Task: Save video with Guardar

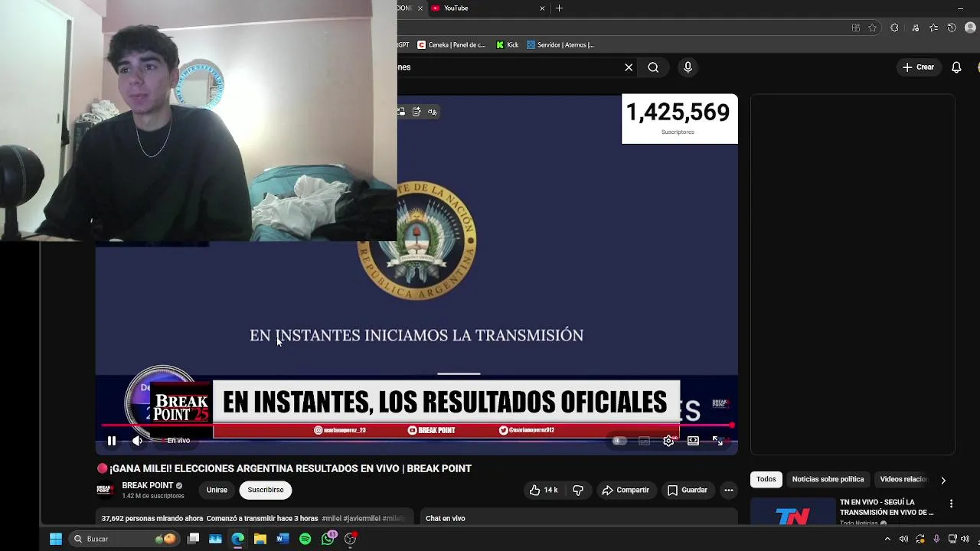Action: 687,490
